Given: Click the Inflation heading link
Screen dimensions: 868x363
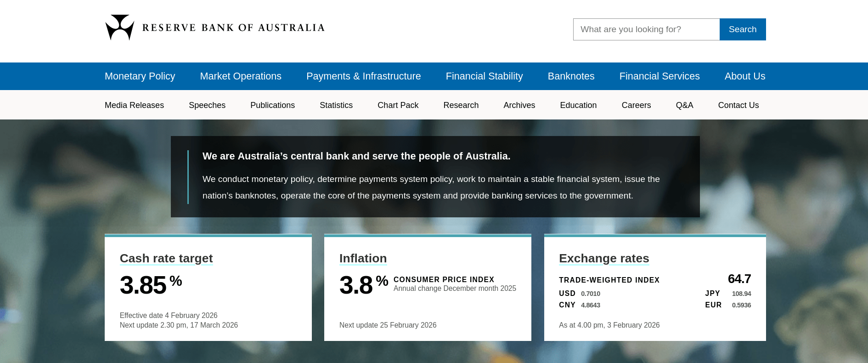Looking at the screenshot, I should [363, 258].
